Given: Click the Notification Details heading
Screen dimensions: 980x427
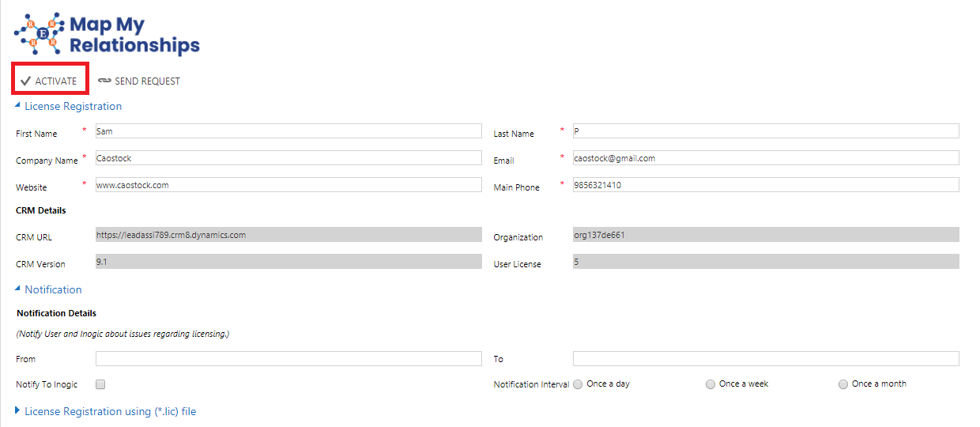Looking at the screenshot, I should click(x=56, y=313).
